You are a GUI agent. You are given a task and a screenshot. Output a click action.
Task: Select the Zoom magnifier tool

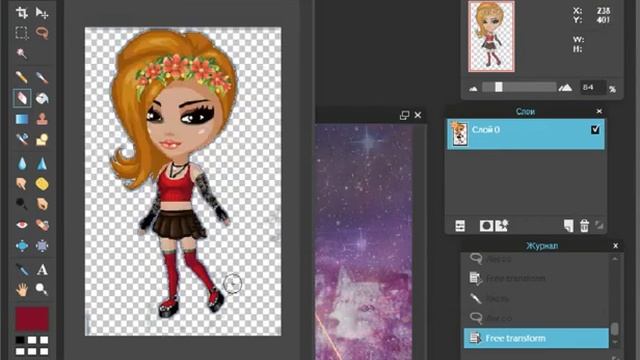coord(42,290)
